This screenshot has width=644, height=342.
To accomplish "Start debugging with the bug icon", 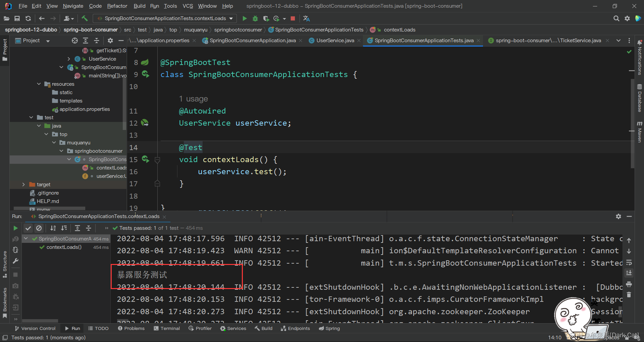I will (255, 18).
